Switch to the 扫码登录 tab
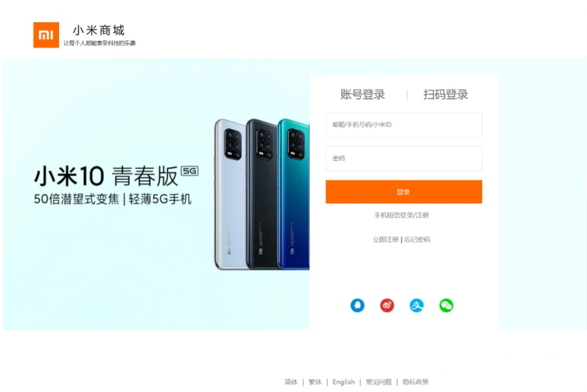 (x=445, y=95)
